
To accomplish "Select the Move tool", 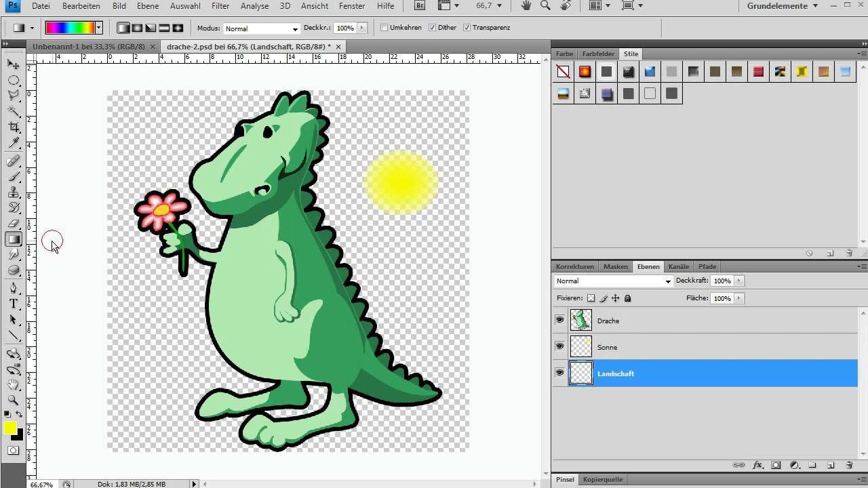I will click(x=13, y=64).
